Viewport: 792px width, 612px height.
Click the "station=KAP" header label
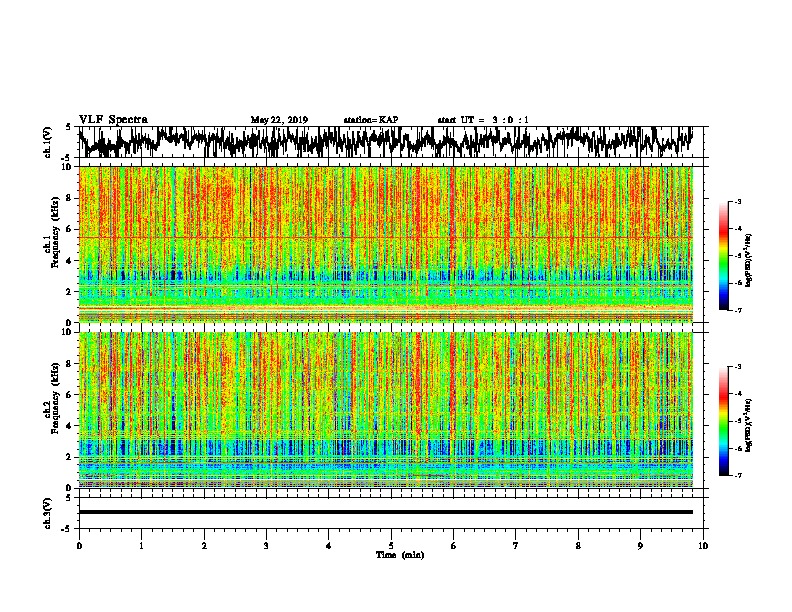pos(371,120)
